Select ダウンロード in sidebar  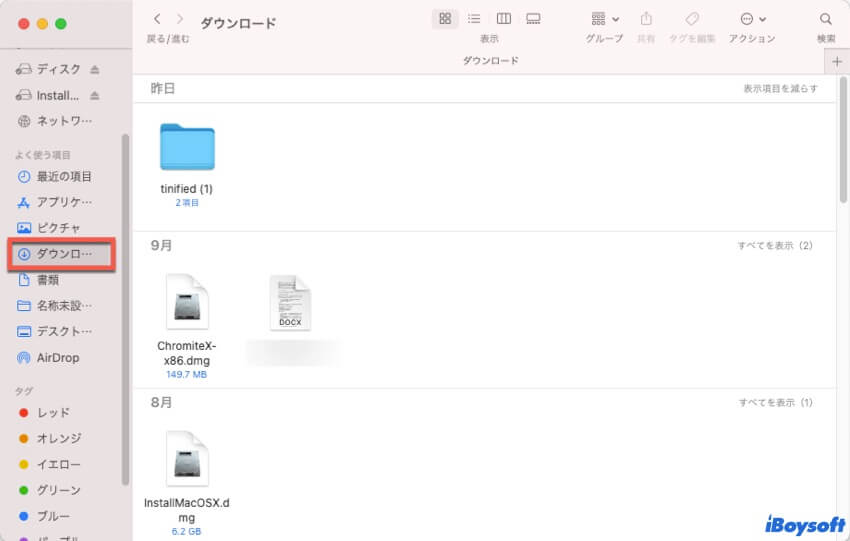click(61, 254)
